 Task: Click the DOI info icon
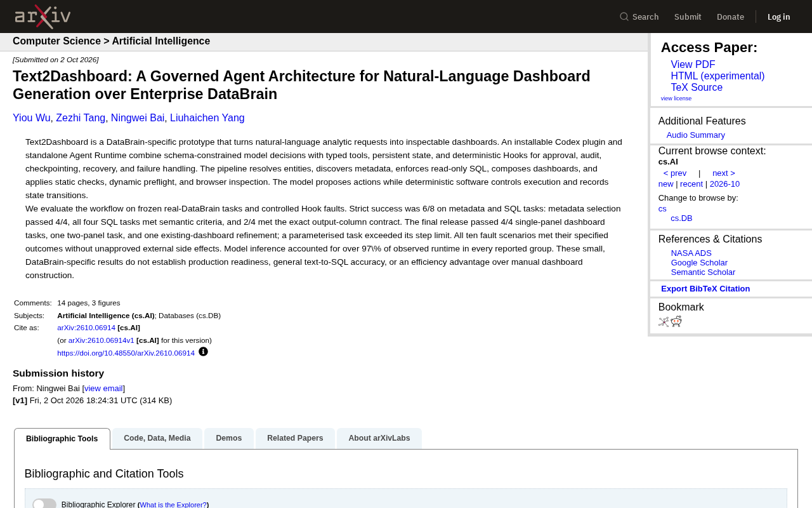[x=203, y=352]
